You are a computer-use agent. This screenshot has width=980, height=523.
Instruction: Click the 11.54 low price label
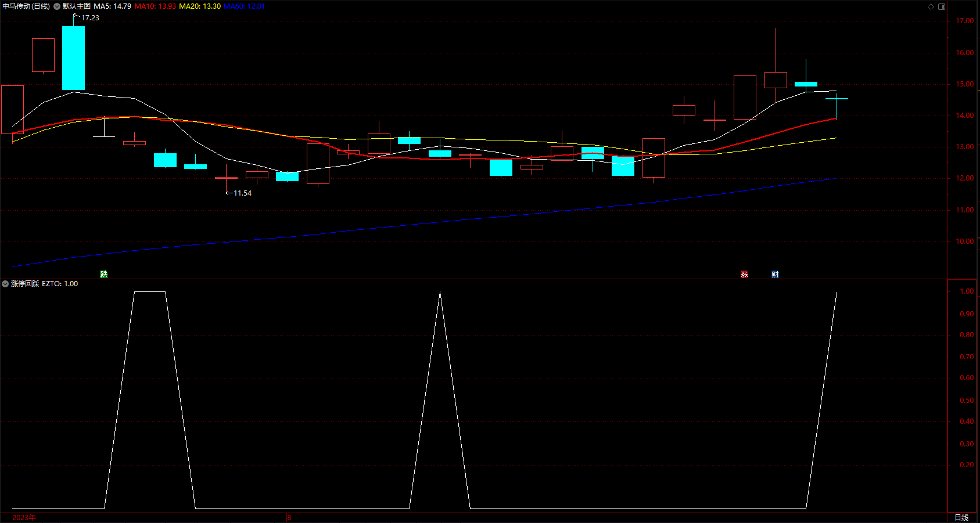(242, 193)
